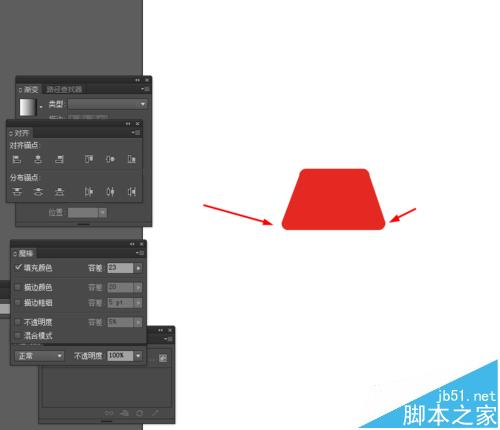
Task: Click vertical distribute center icon
Action: 38,191
